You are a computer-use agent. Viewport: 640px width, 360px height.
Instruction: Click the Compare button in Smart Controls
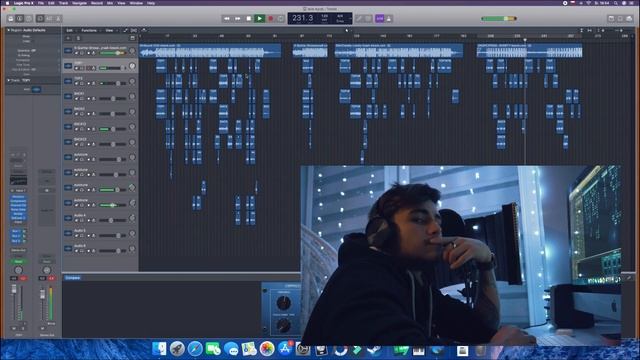tap(73, 278)
